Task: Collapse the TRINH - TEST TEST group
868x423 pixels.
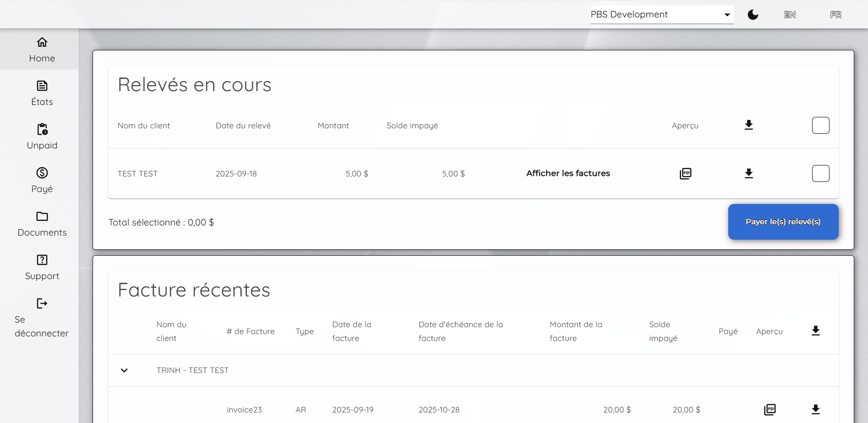Action: [x=124, y=370]
